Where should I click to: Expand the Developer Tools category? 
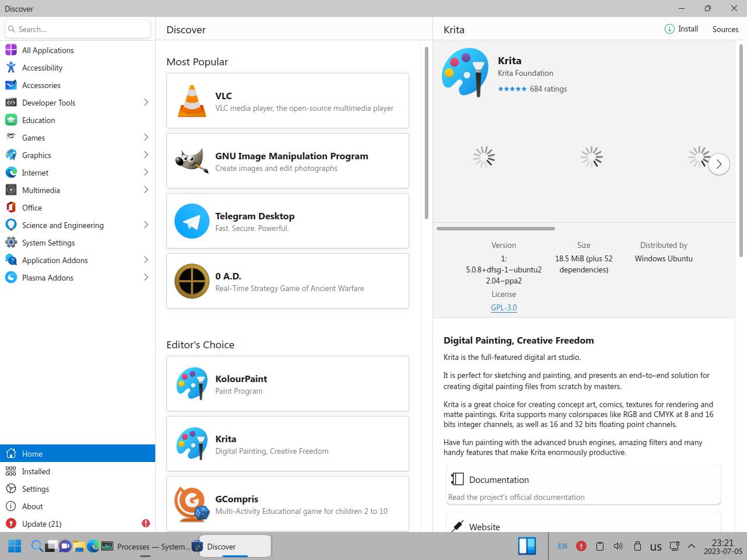(146, 103)
